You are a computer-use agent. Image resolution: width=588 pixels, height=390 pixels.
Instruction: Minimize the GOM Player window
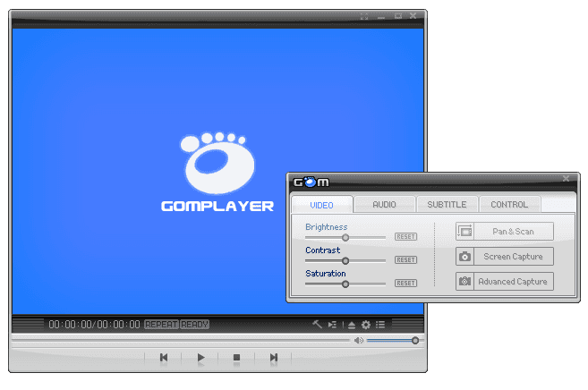click(x=381, y=16)
